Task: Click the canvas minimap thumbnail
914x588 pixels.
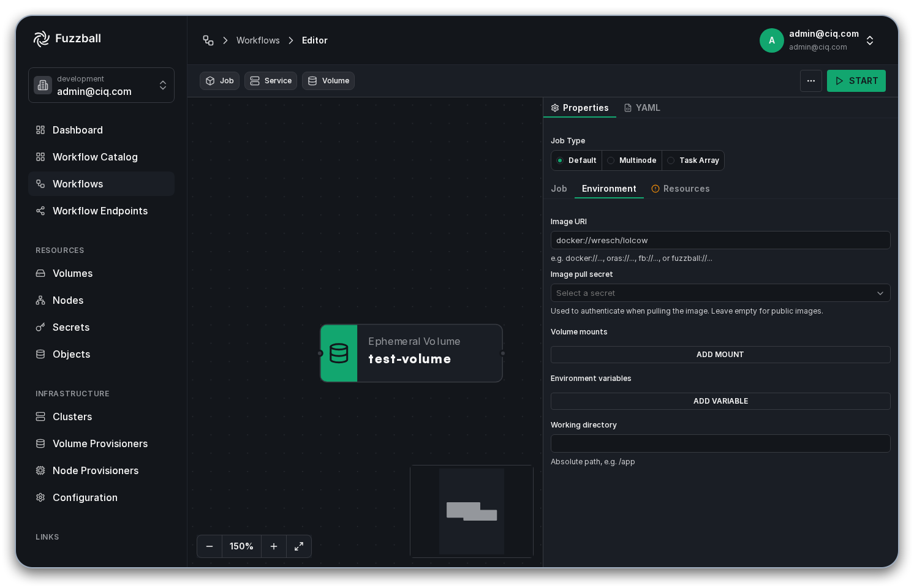Action: (x=472, y=511)
